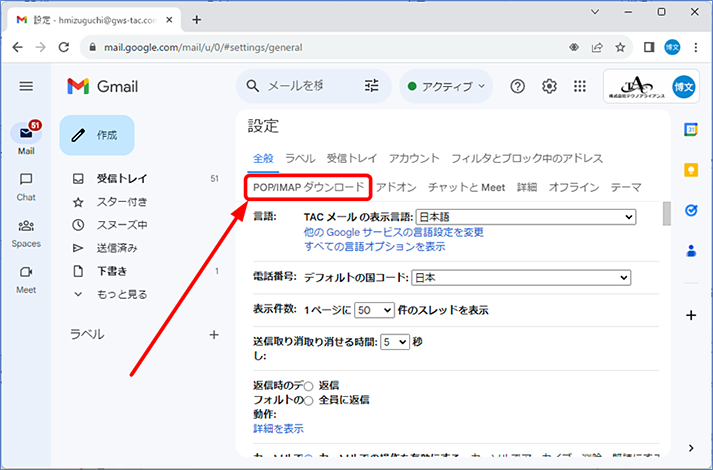The width and height of the screenshot is (713, 470).
Task: Open Chat from the left rail
Action: click(x=26, y=187)
